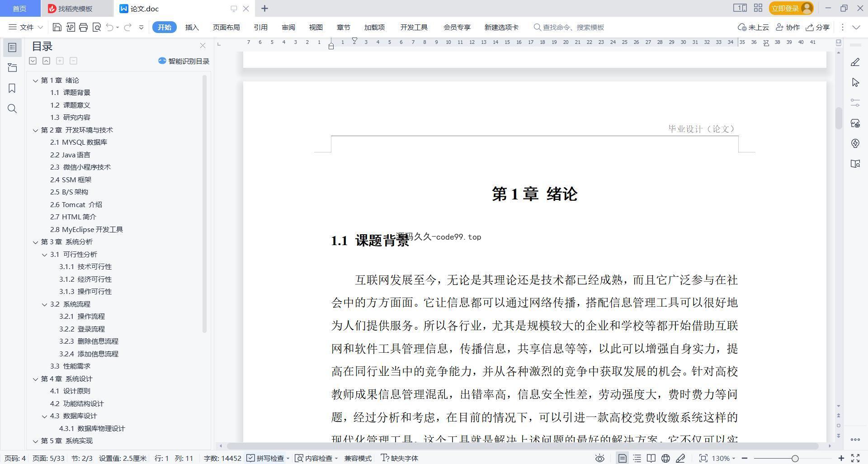Click the pen style icon in right sidebar
The width and height of the screenshot is (868, 464).
click(x=855, y=62)
